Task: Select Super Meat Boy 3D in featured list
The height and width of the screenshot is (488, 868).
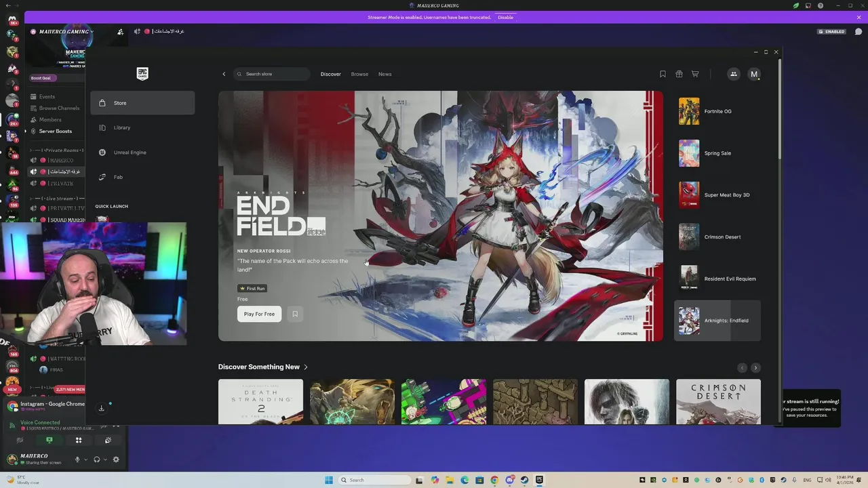Action: [x=717, y=195]
